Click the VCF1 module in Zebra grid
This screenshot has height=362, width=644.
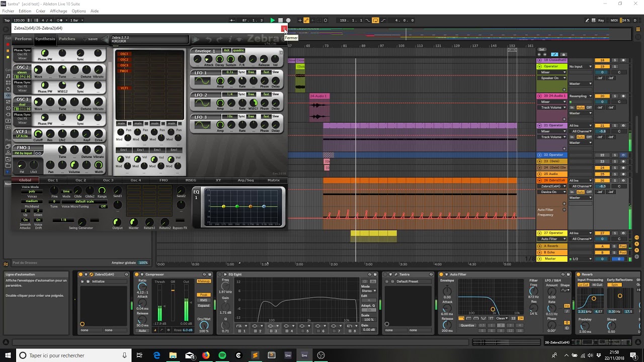click(124, 88)
